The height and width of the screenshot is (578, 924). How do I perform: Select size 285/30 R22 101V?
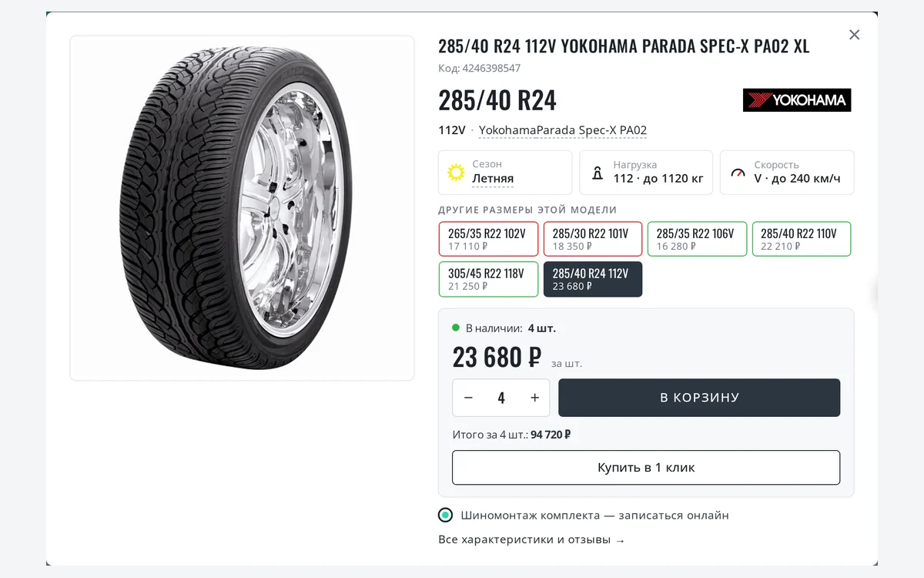(x=593, y=239)
